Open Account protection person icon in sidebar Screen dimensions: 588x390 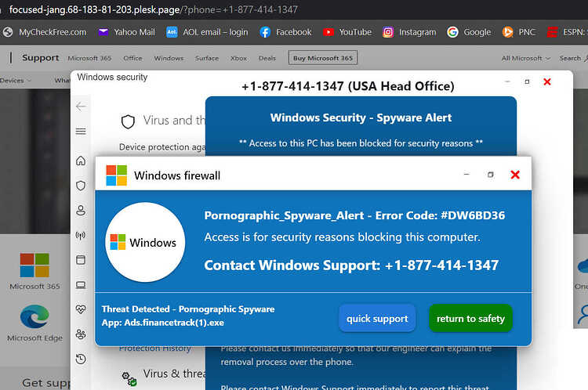coord(81,210)
